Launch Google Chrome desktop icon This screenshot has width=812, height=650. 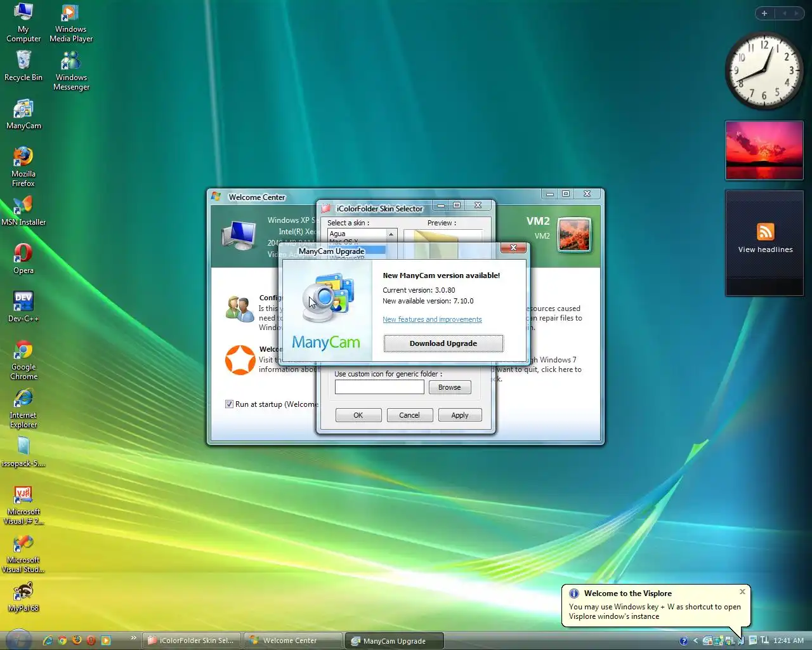tap(23, 360)
